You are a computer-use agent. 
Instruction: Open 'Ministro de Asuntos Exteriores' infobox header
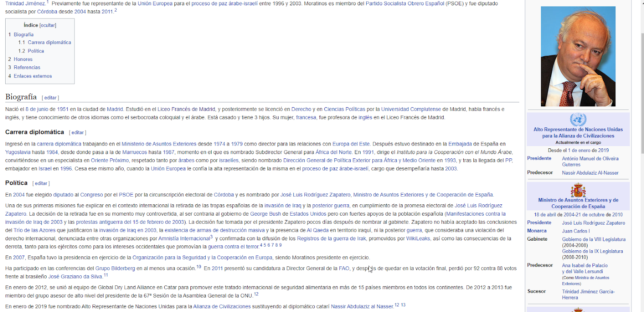(x=578, y=203)
